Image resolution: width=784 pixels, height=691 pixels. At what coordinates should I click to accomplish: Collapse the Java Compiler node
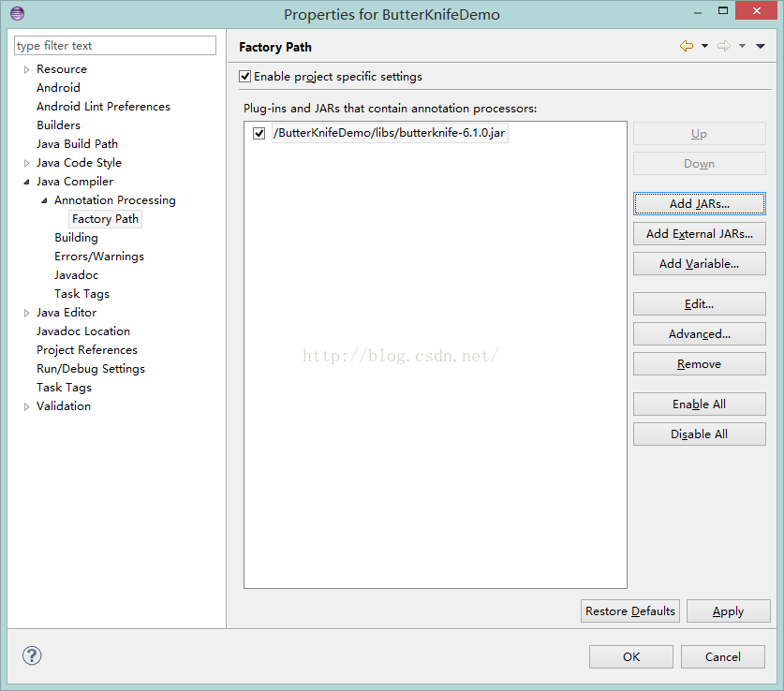[26, 182]
